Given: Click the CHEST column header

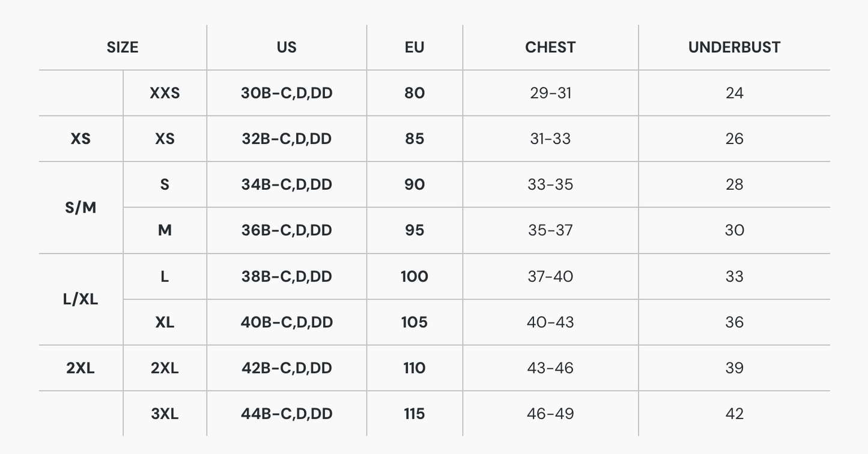Looking at the screenshot, I should click(550, 47).
